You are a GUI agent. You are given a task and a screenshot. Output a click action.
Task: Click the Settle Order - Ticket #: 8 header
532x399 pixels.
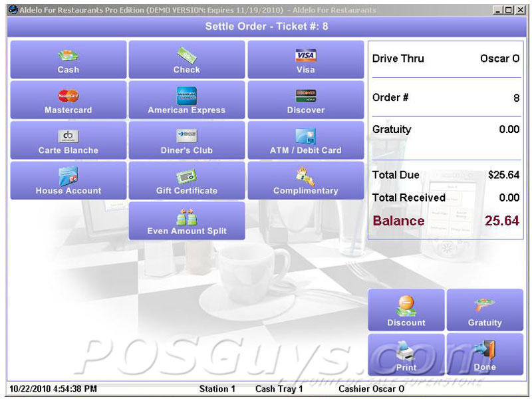(x=267, y=27)
